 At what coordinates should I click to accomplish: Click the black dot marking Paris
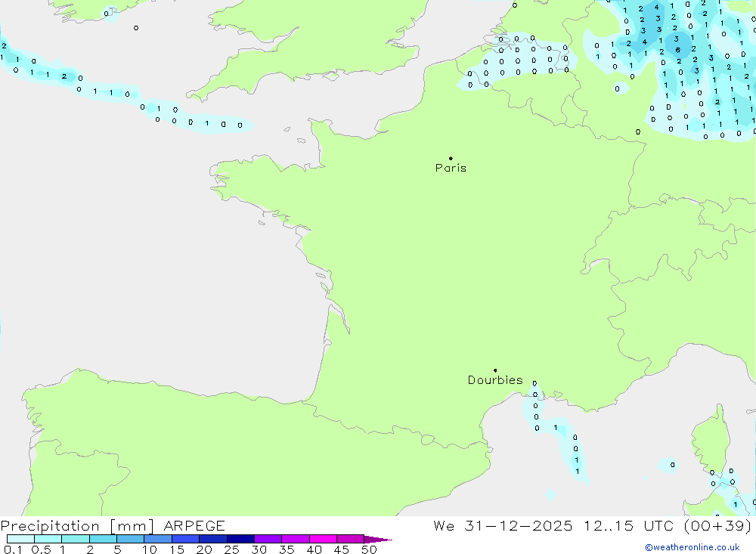(x=451, y=158)
